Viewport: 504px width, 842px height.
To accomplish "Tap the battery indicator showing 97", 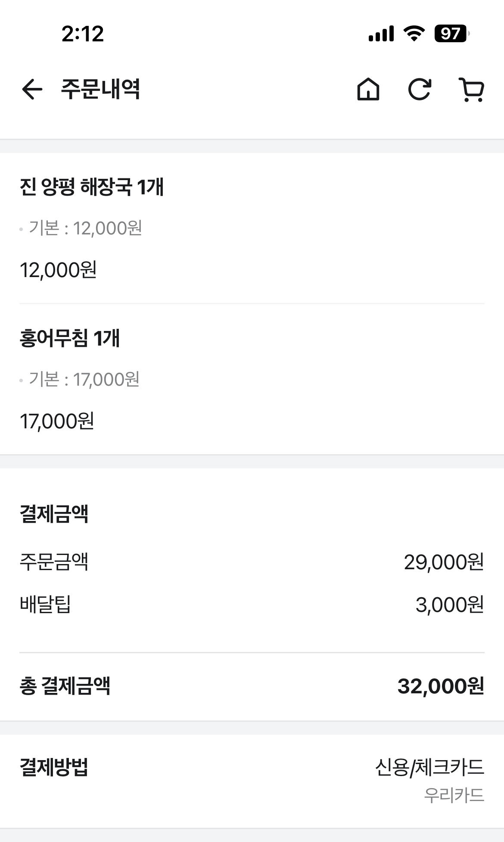I will 451,34.
